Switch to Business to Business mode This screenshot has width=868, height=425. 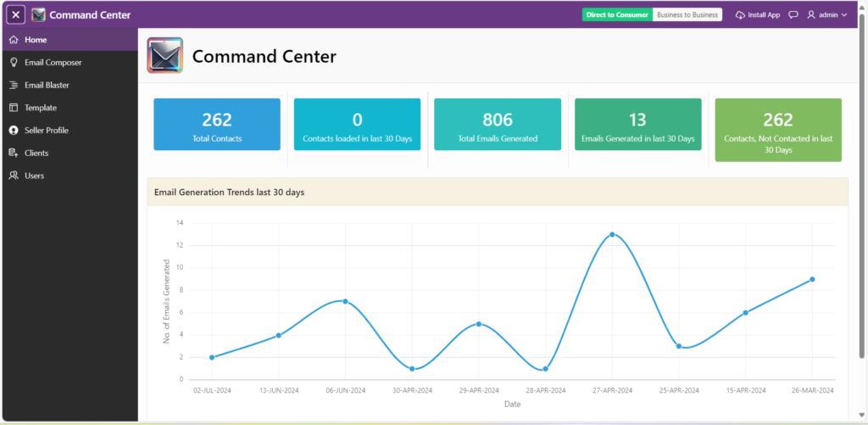click(687, 15)
